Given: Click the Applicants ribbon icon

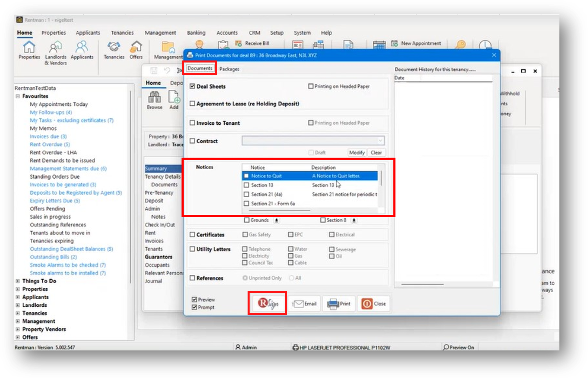Looking at the screenshot, I should tap(82, 47).
